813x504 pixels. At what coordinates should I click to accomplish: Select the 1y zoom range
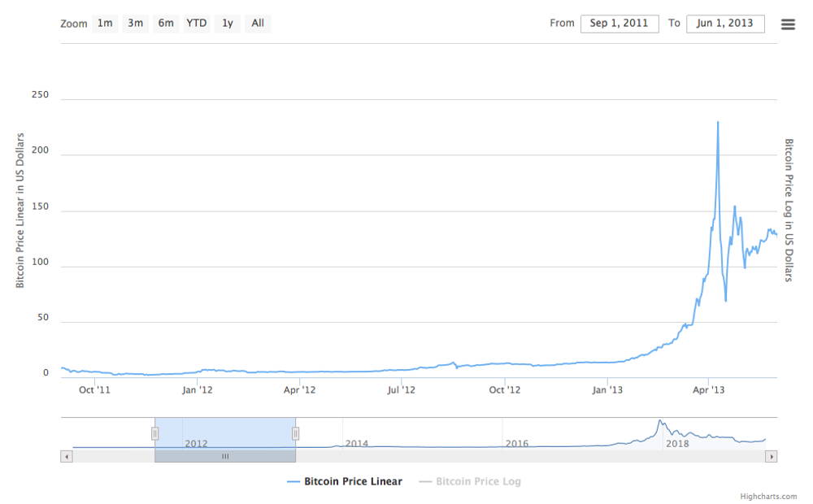[227, 24]
